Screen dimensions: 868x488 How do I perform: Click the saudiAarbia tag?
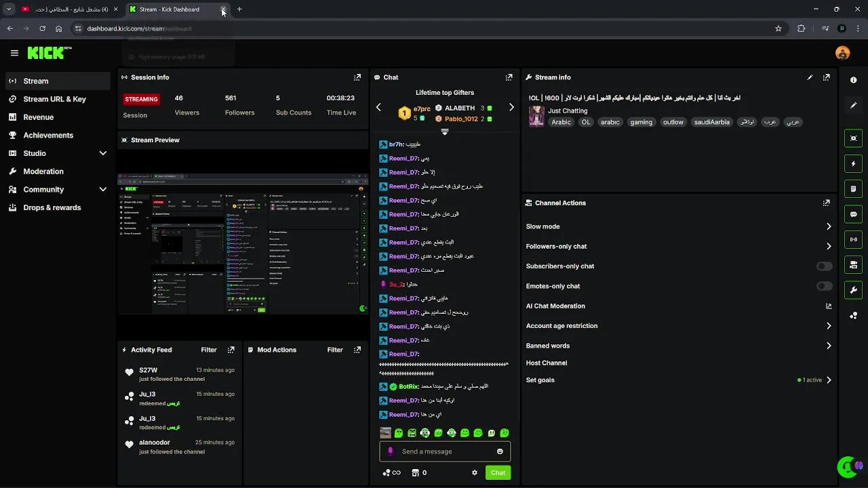pos(711,122)
